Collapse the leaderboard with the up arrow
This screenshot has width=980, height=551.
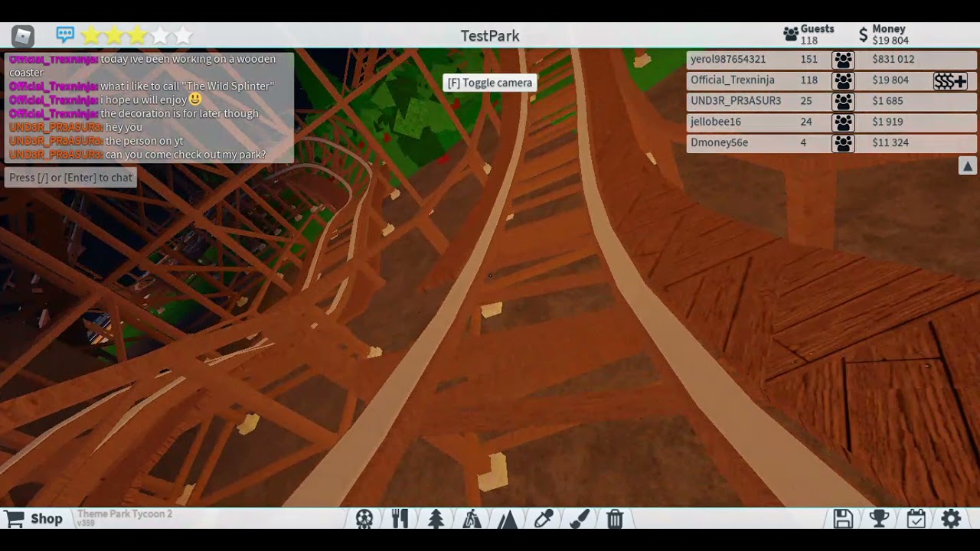pos(968,166)
